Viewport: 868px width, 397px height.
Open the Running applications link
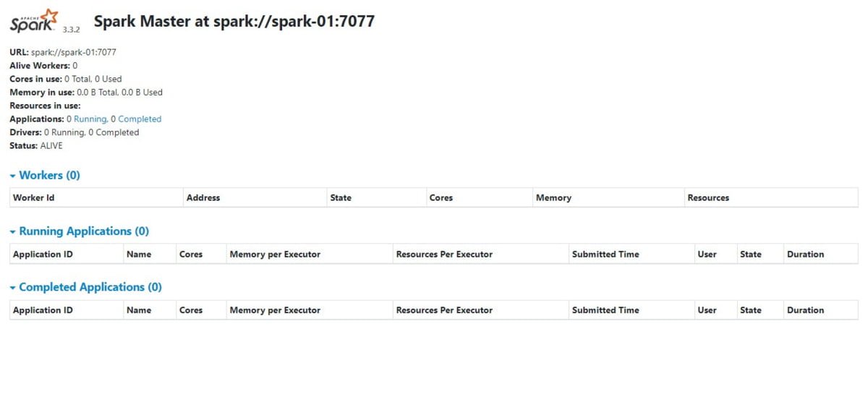[90, 119]
